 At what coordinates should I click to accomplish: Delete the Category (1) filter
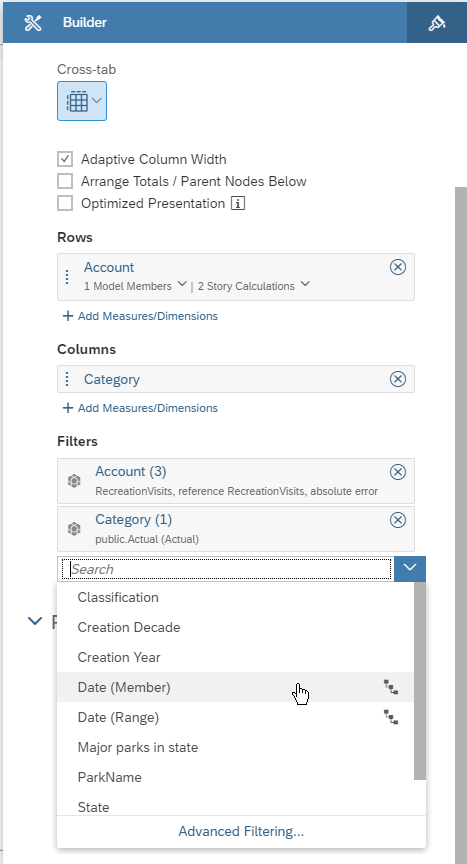[398, 520]
